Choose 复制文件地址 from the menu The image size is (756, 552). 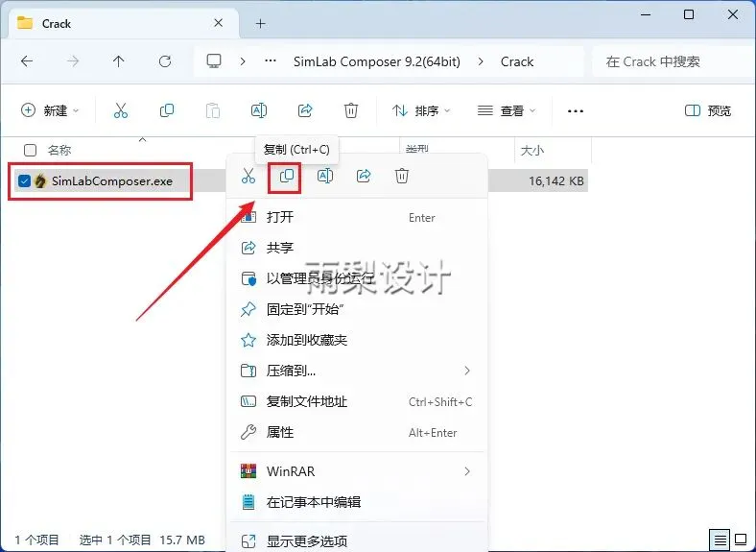357,401
